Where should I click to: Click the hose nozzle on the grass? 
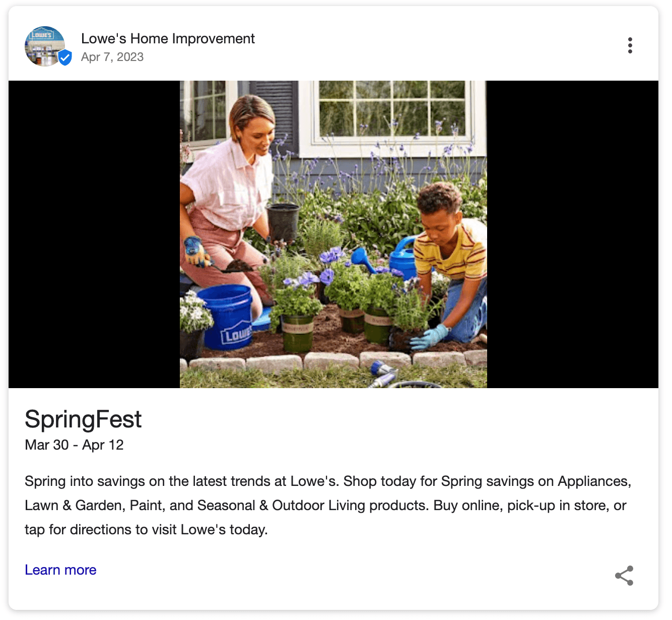click(x=382, y=374)
